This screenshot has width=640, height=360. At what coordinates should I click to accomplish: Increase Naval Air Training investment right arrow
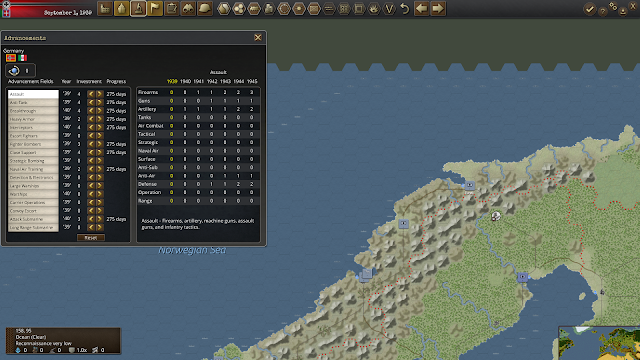point(99,169)
